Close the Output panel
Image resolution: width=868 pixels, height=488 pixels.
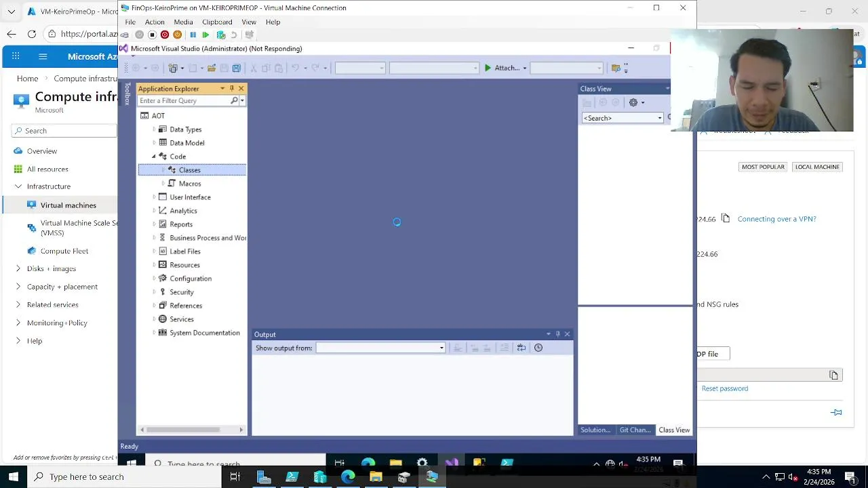567,334
